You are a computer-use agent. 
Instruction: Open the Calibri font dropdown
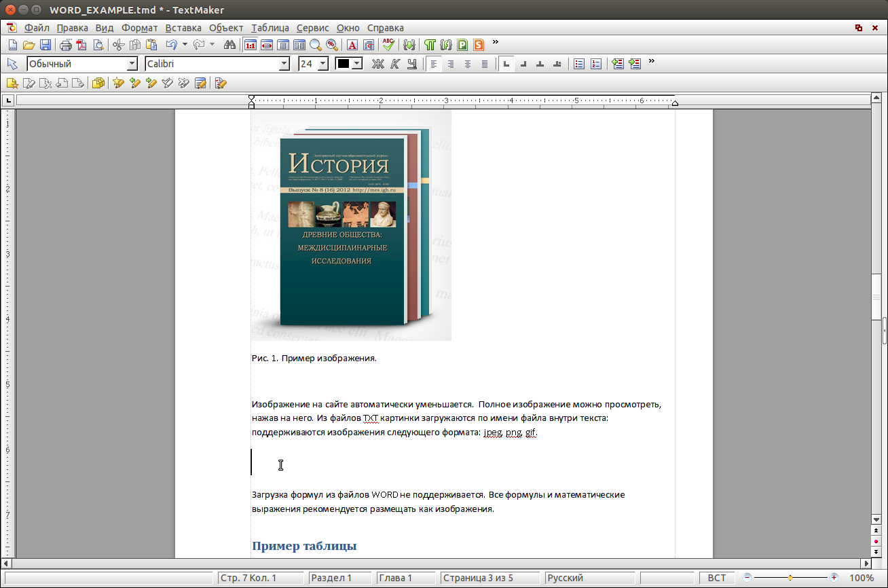284,64
